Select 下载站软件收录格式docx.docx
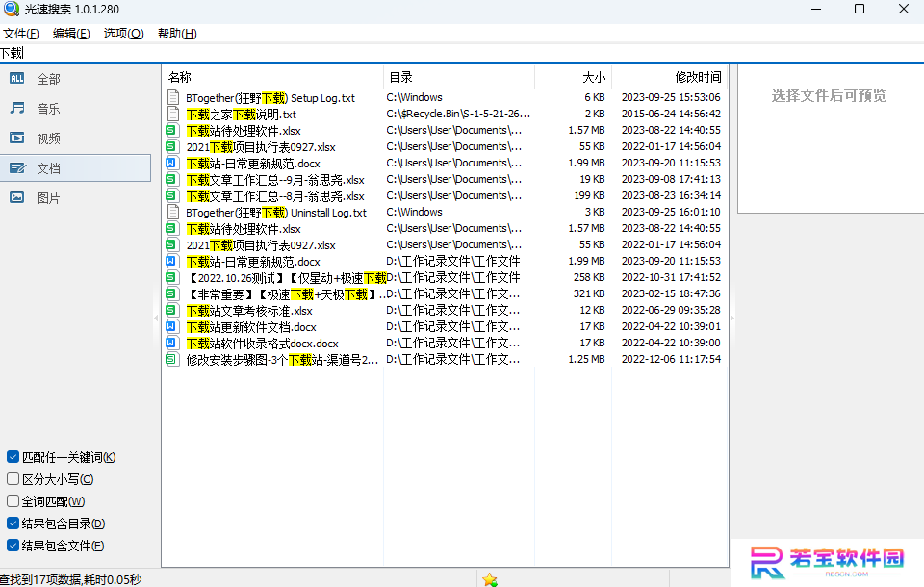This screenshot has width=924, height=587. (262, 344)
